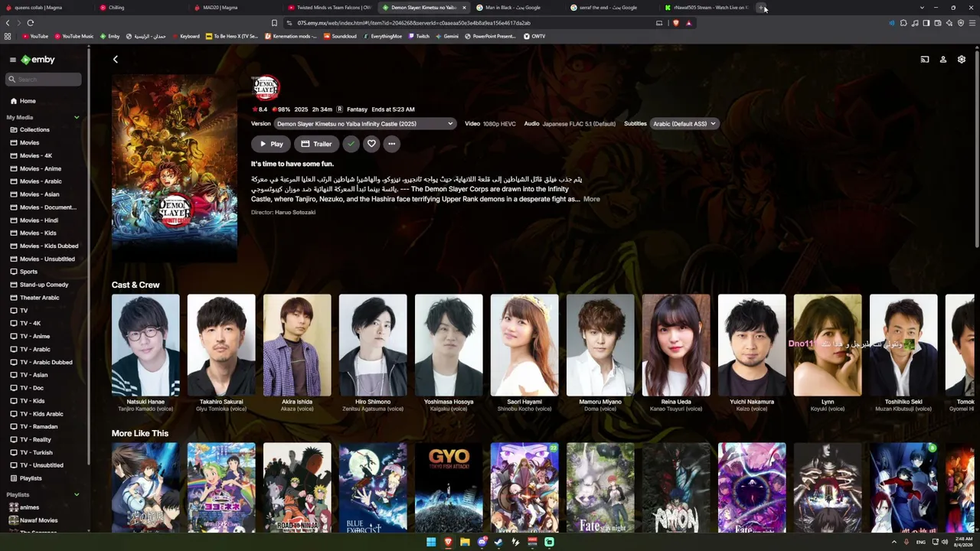This screenshot has height=551, width=980.
Task: Open the Movies library
Action: 29,143
